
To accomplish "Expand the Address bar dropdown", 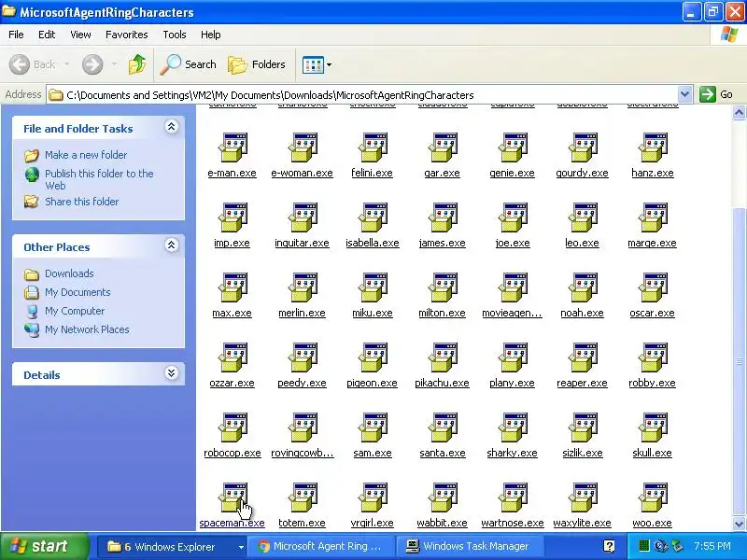I will point(684,94).
